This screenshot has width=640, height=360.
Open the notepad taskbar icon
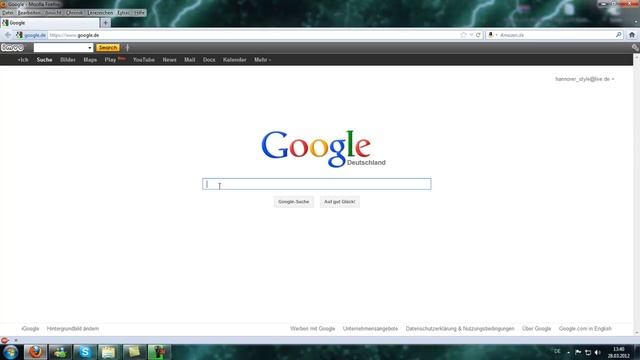109,352
